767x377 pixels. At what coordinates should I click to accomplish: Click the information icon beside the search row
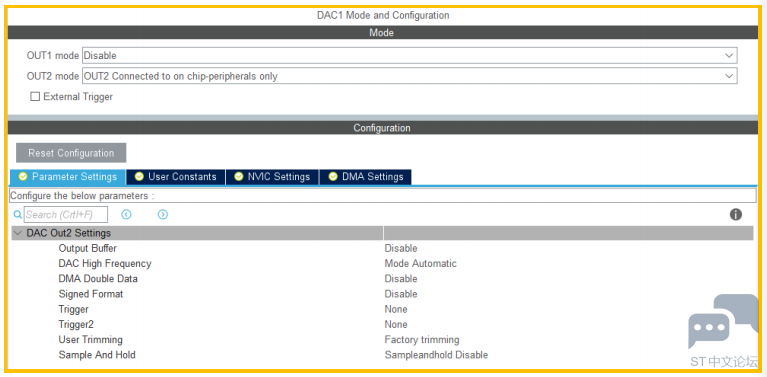pyautogui.click(x=736, y=214)
